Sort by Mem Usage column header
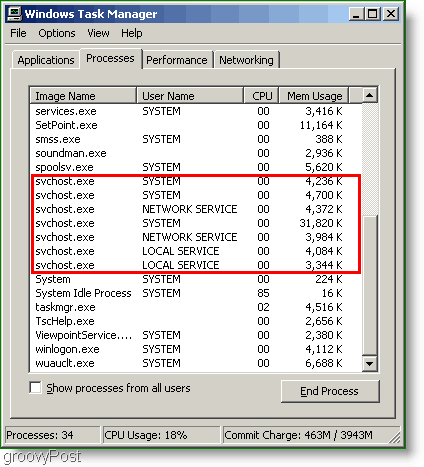This screenshot has height=467, width=424. [x=314, y=96]
